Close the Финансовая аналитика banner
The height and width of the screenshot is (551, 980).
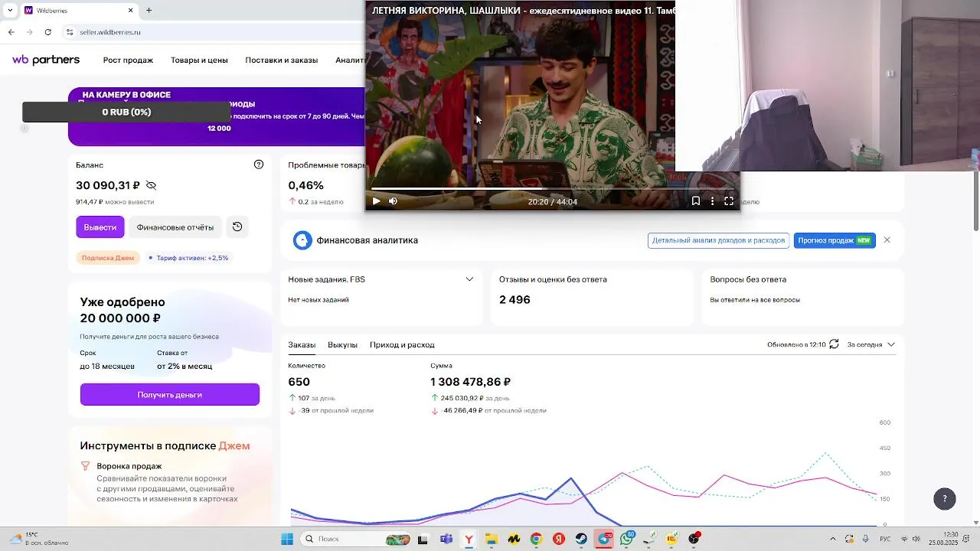click(x=887, y=240)
